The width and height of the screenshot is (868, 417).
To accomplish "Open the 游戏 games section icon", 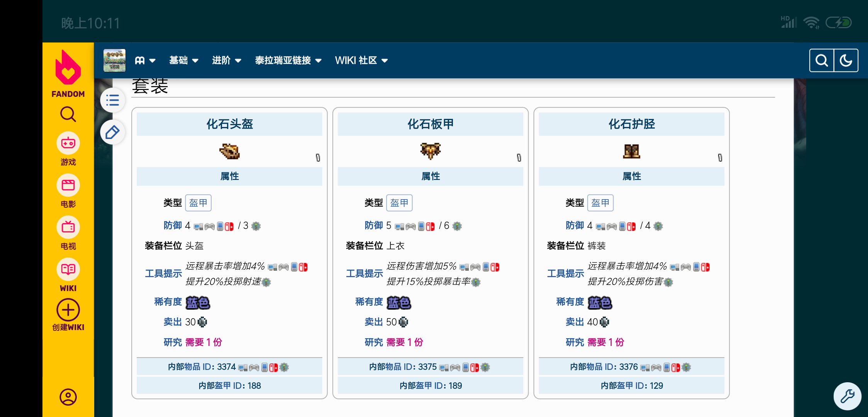I will pyautogui.click(x=68, y=143).
